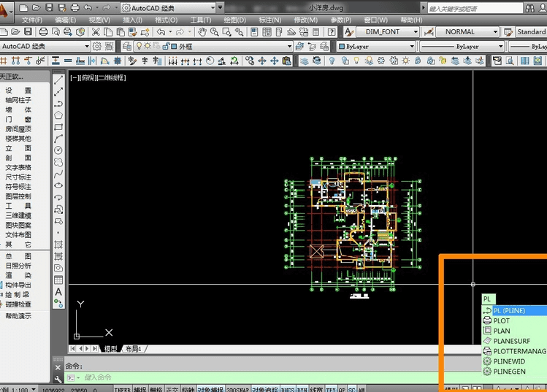Select the Ellipse tool in draw toolbar

58,185
